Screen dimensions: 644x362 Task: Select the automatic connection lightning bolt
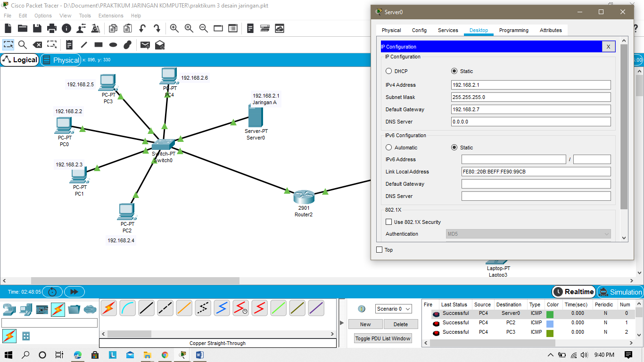click(x=109, y=308)
